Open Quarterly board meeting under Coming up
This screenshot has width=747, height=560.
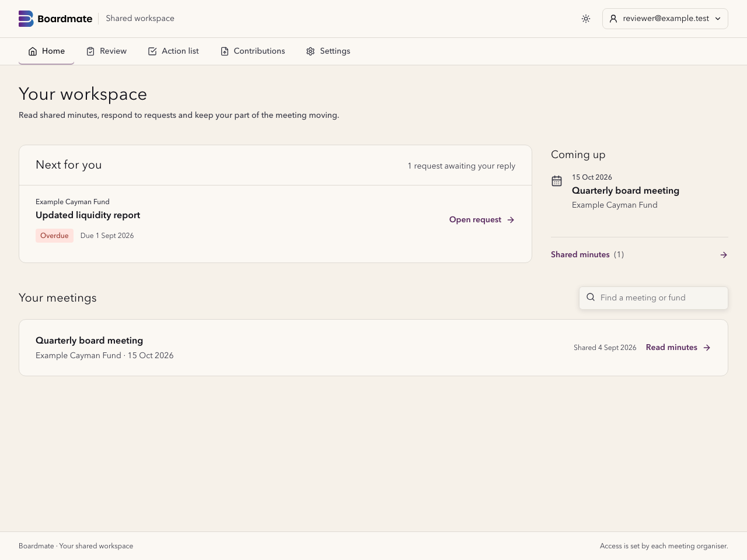(x=626, y=191)
